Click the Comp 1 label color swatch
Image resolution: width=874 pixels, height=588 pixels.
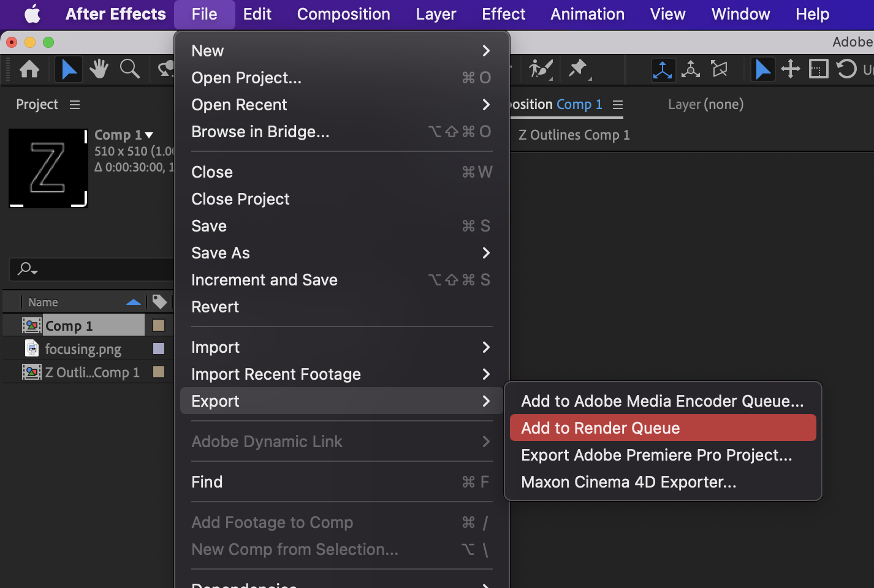[x=159, y=325]
